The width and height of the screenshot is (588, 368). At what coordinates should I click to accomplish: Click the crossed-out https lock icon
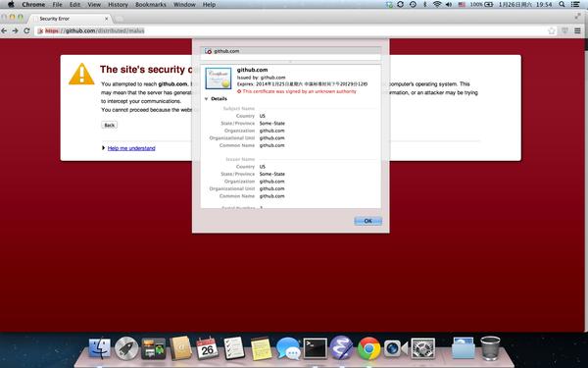[x=40, y=31]
